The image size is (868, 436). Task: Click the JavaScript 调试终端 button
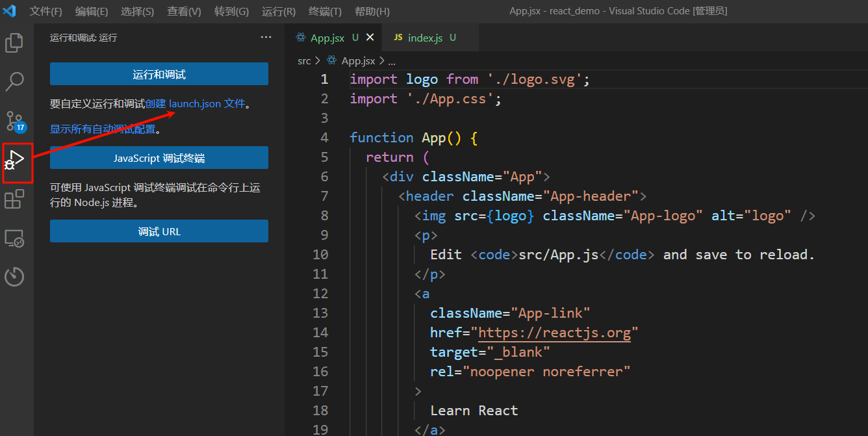(159, 158)
